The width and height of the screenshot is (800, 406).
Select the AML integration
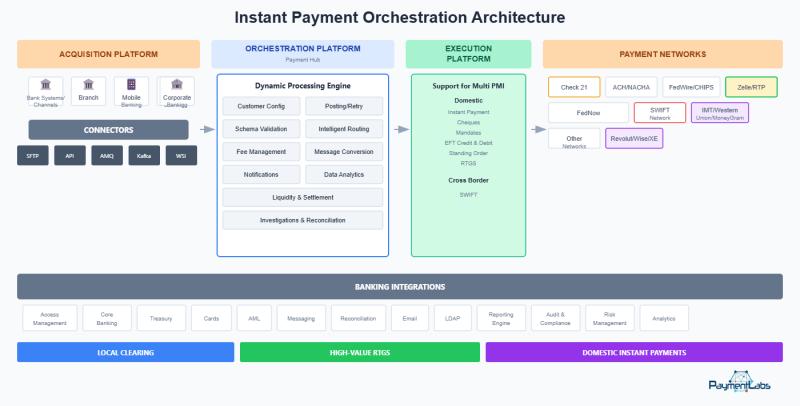(x=254, y=318)
